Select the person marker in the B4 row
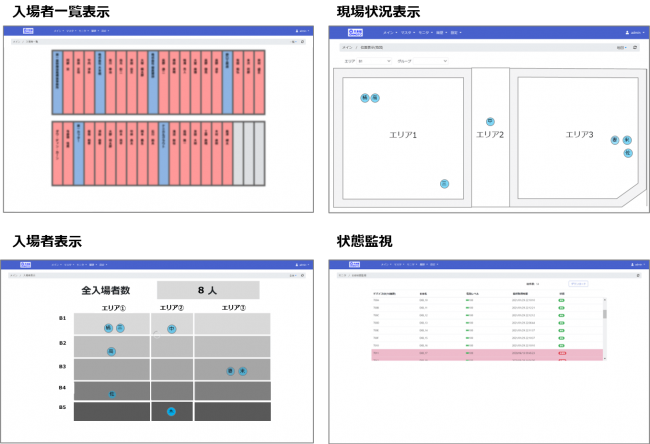Viewport: 650px width, 444px height. coord(113,394)
